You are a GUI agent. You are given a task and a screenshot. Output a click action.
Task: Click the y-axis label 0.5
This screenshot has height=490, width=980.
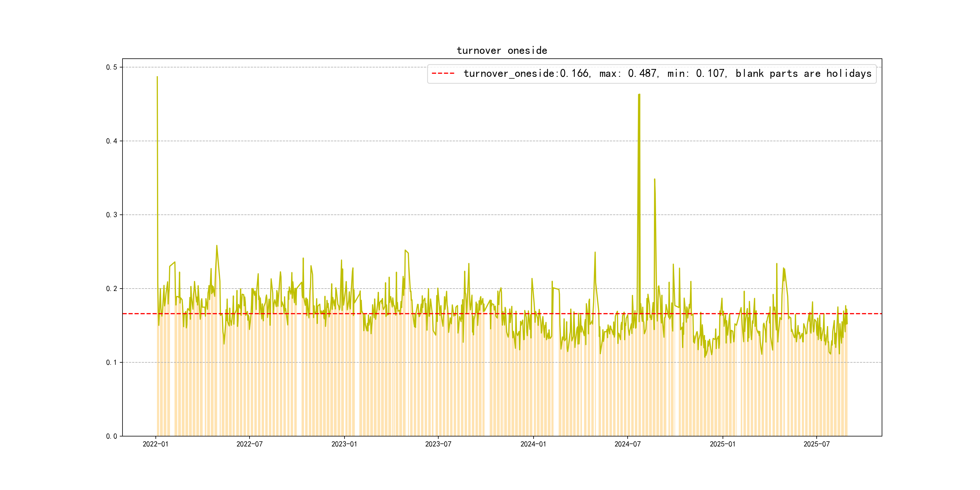(x=112, y=67)
